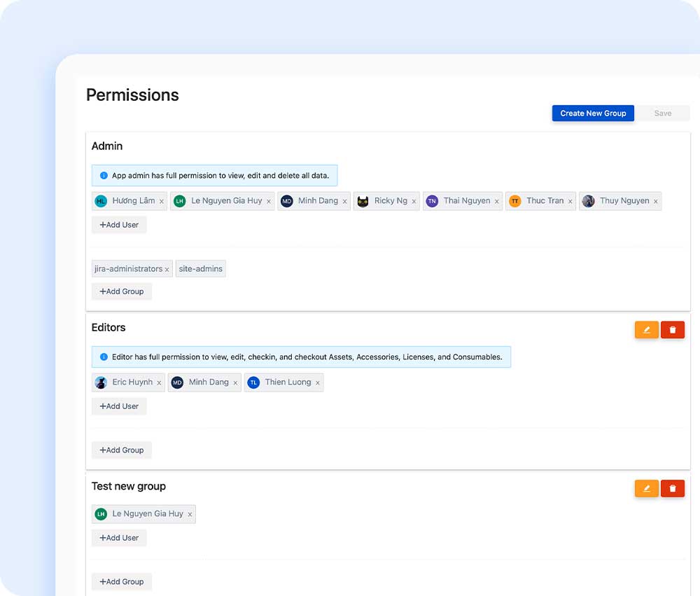The width and height of the screenshot is (700, 596).
Task: Click the info icon in Editors notice
Action: coord(104,357)
